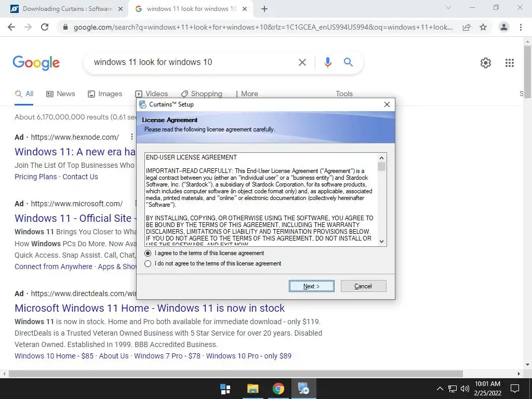
Task: Cancel the Curtains Setup installer
Action: tap(363, 286)
